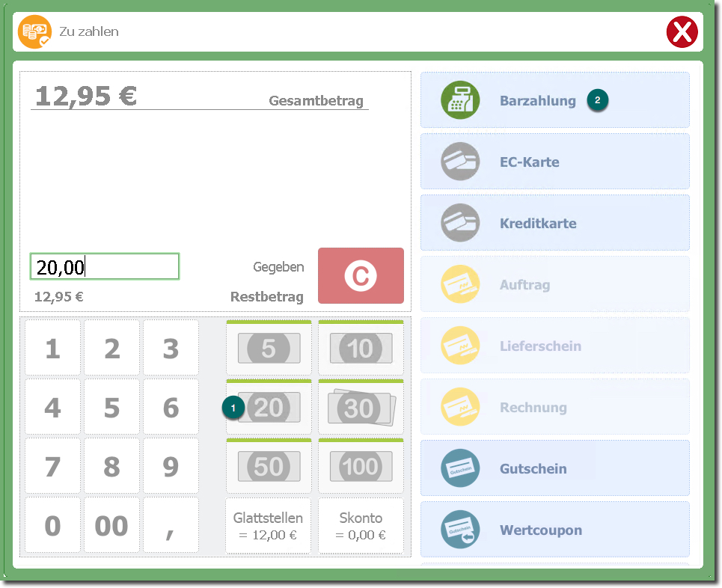This screenshot has height=588, width=722.
Task: Clear the entered amount with C
Action: tap(361, 276)
